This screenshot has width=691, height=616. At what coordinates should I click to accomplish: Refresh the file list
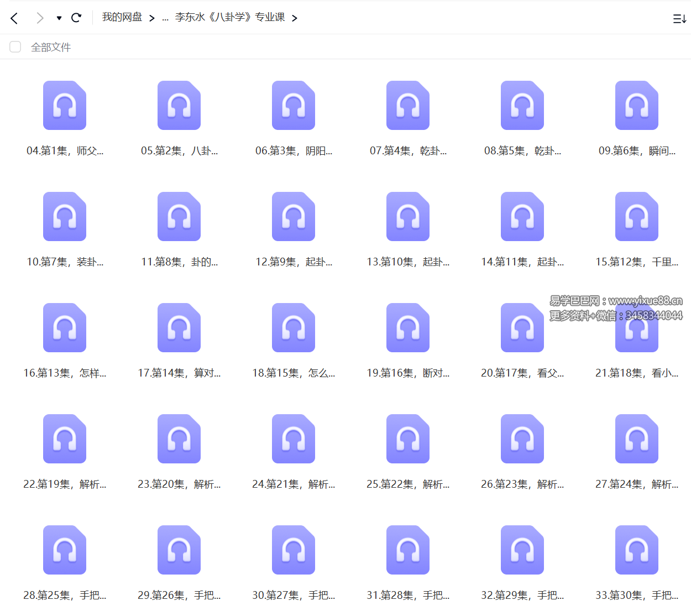point(76,18)
